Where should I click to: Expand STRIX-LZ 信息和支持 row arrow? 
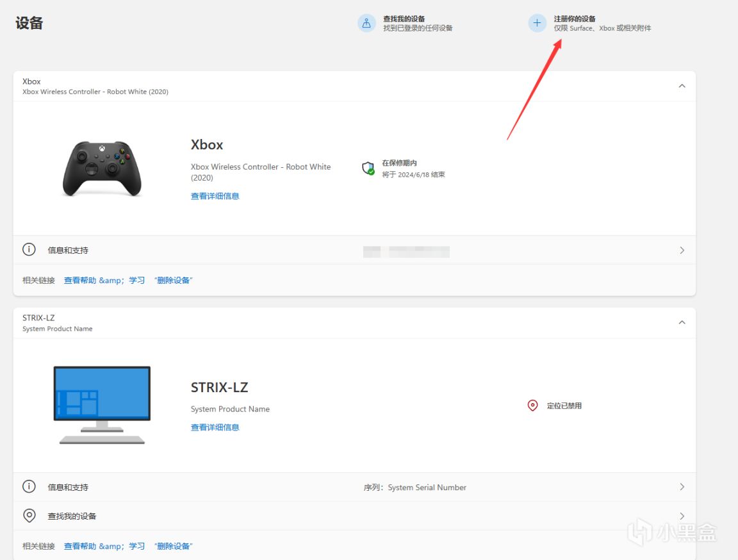682,487
